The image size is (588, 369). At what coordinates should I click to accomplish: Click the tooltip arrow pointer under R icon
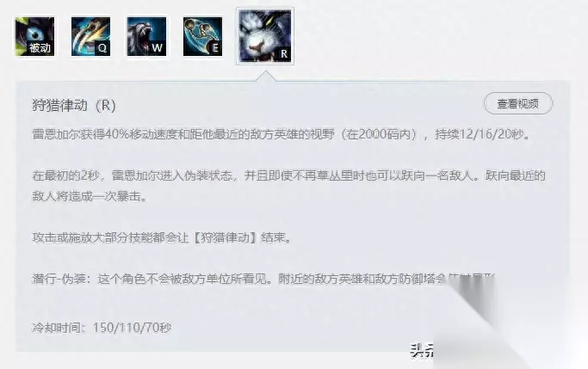[265, 76]
